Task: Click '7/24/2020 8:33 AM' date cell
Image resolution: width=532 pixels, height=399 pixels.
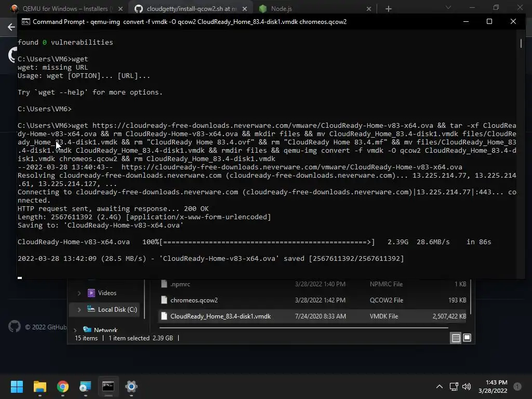Action: point(320,316)
